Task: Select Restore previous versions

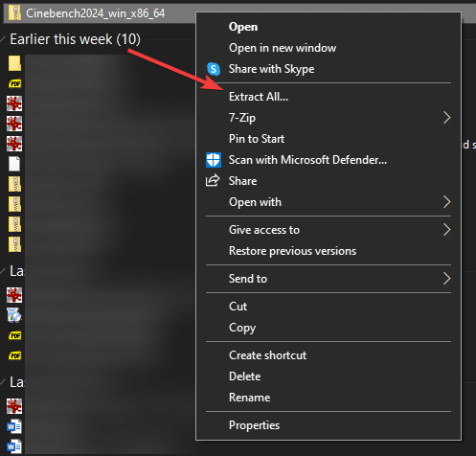Action: pyautogui.click(x=292, y=251)
